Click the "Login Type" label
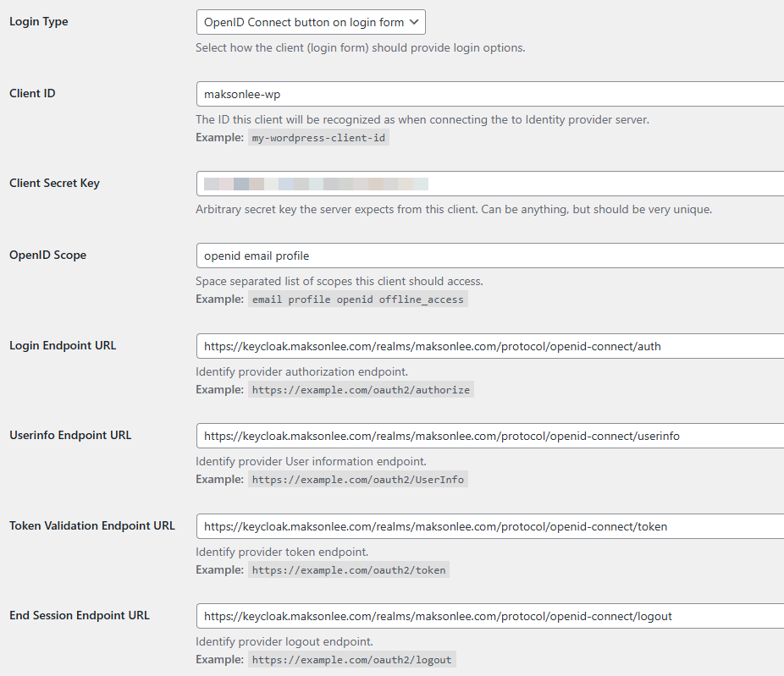Screen dimensions: 784x676 (39, 21)
